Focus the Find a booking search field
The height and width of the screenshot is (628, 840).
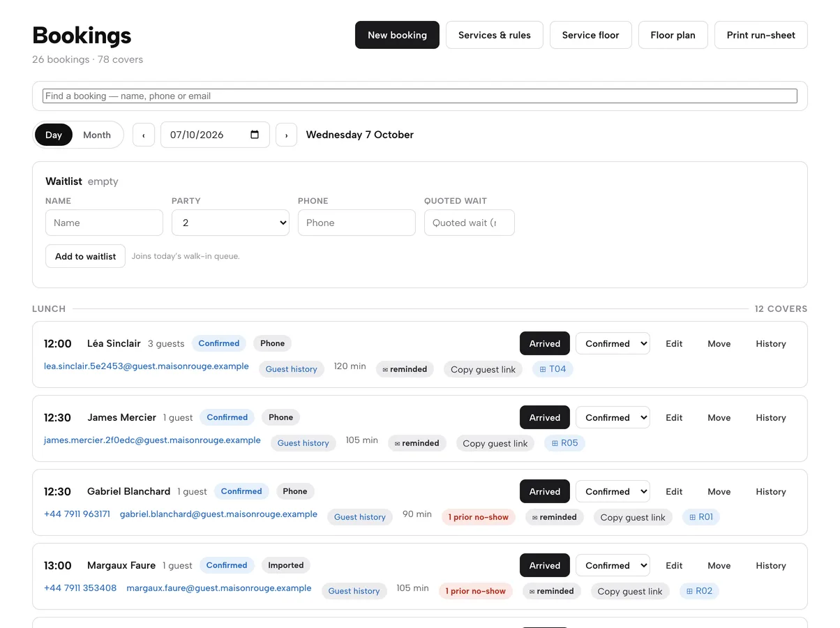420,96
